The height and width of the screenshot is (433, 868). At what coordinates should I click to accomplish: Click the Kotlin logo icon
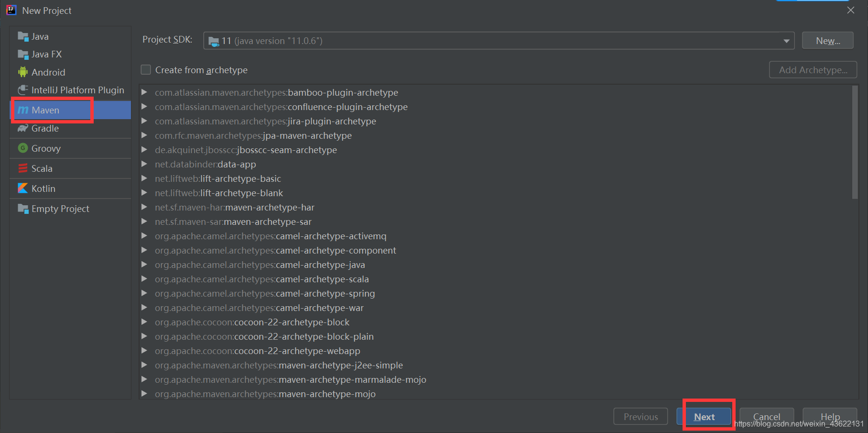(x=23, y=189)
